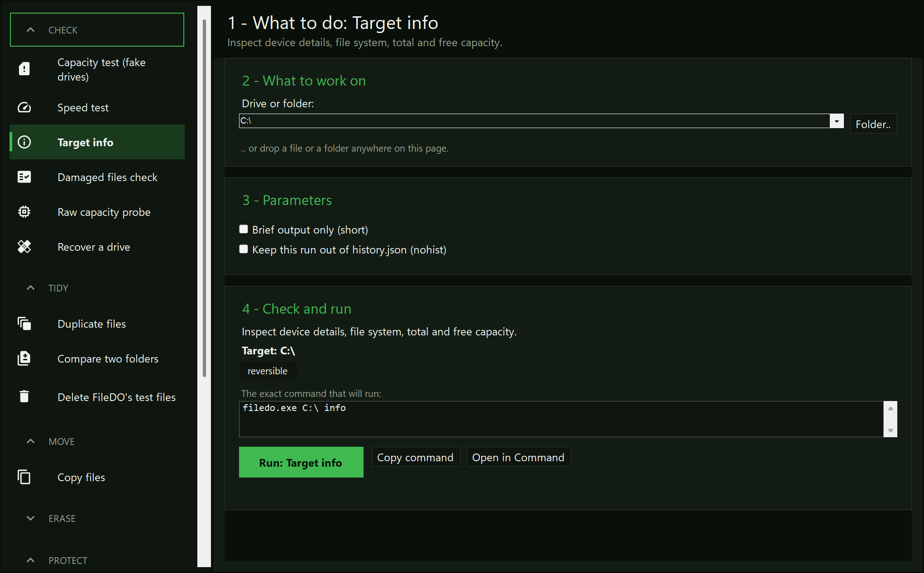Click the Damaged files check icon
This screenshot has height=573, width=924.
(x=24, y=177)
